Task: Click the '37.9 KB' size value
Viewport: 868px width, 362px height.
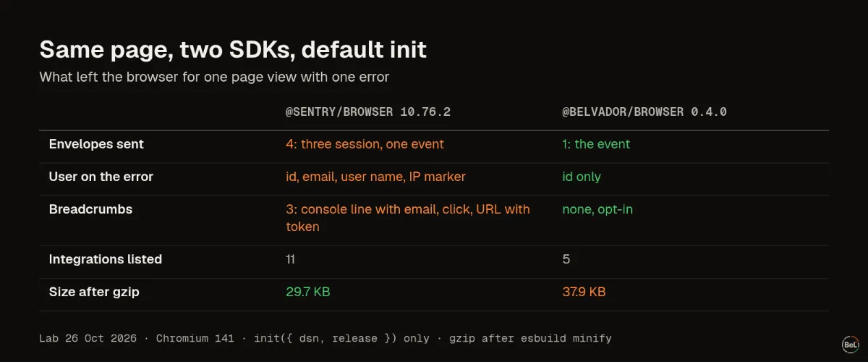Action: pyautogui.click(x=584, y=292)
